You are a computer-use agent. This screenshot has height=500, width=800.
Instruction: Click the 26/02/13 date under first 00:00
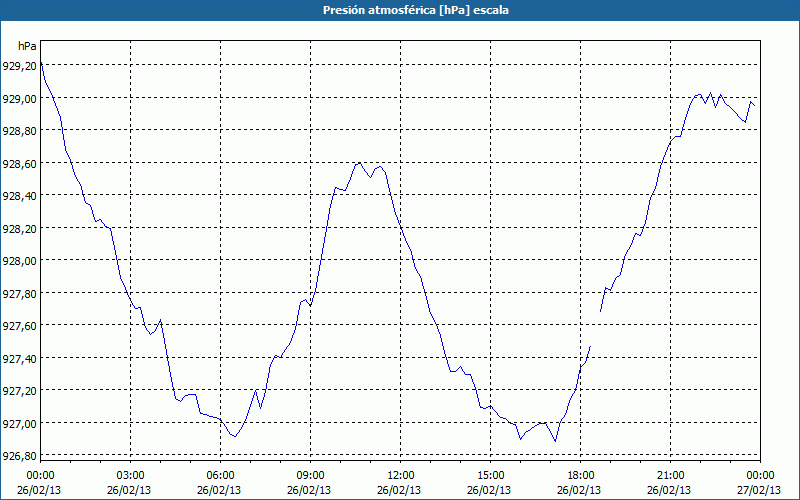[x=39, y=490]
